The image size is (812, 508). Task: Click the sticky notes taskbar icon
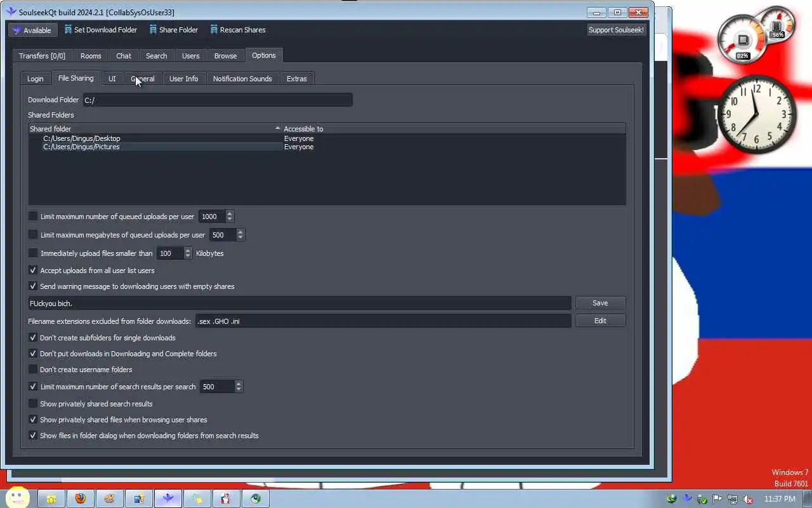click(x=197, y=498)
